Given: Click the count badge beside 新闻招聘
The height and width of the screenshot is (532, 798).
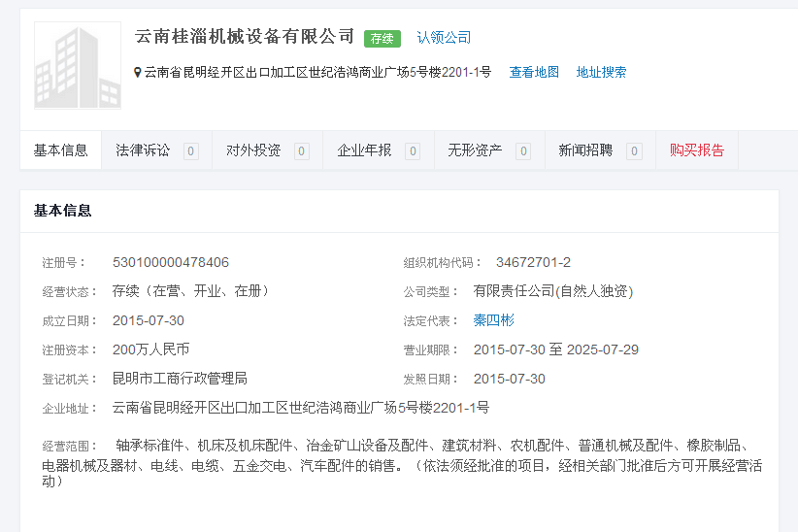Looking at the screenshot, I should point(634,151).
